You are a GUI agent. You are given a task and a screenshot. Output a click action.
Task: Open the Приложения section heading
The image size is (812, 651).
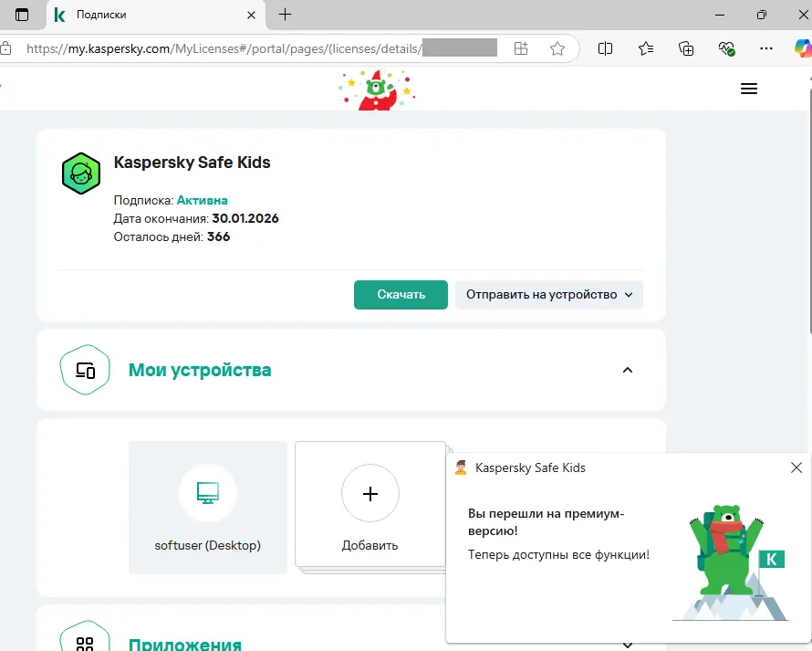(185, 644)
